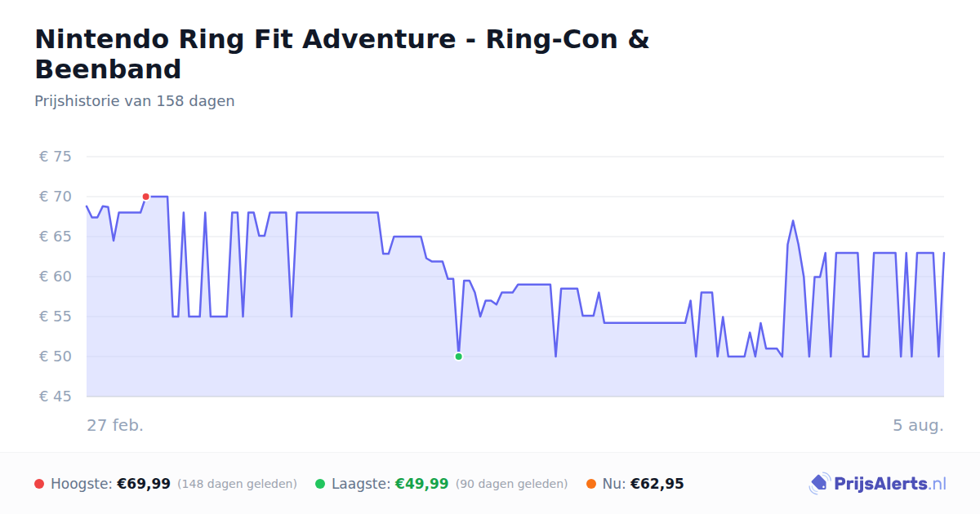Click the highest price €69,99 value
The image size is (980, 514).
pyautogui.click(x=144, y=484)
